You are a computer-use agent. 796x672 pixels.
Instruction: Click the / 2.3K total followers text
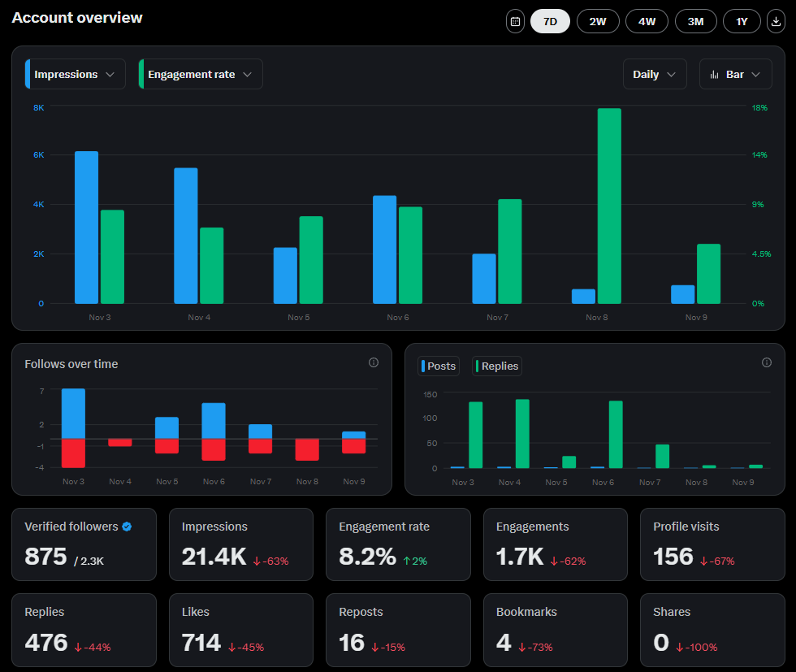tap(89, 561)
